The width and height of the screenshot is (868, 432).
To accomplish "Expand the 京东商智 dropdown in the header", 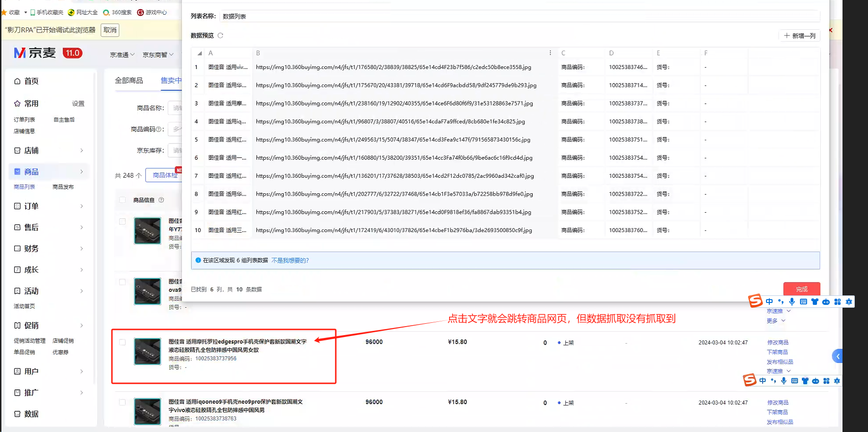I will coord(158,55).
